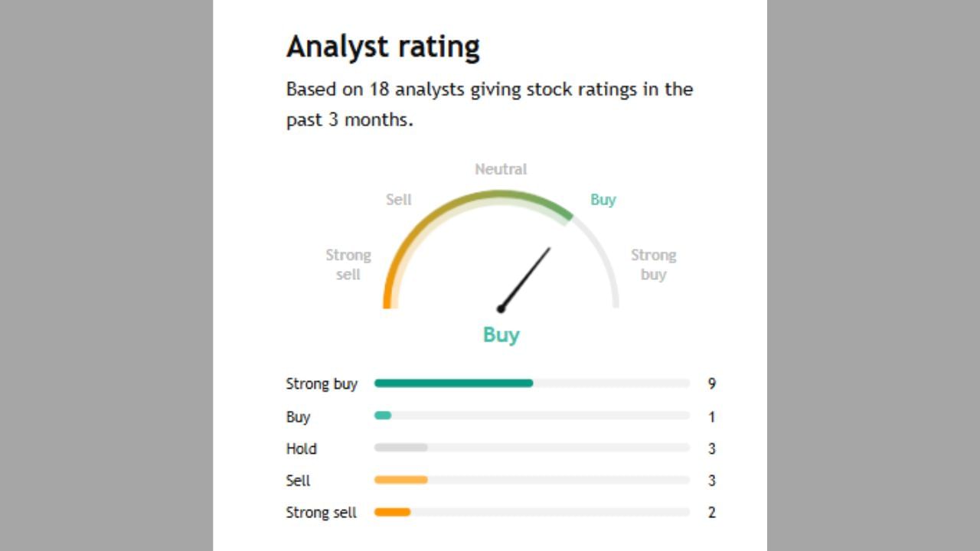
Task: Click the orange Strong sell bar
Action: coord(392,512)
